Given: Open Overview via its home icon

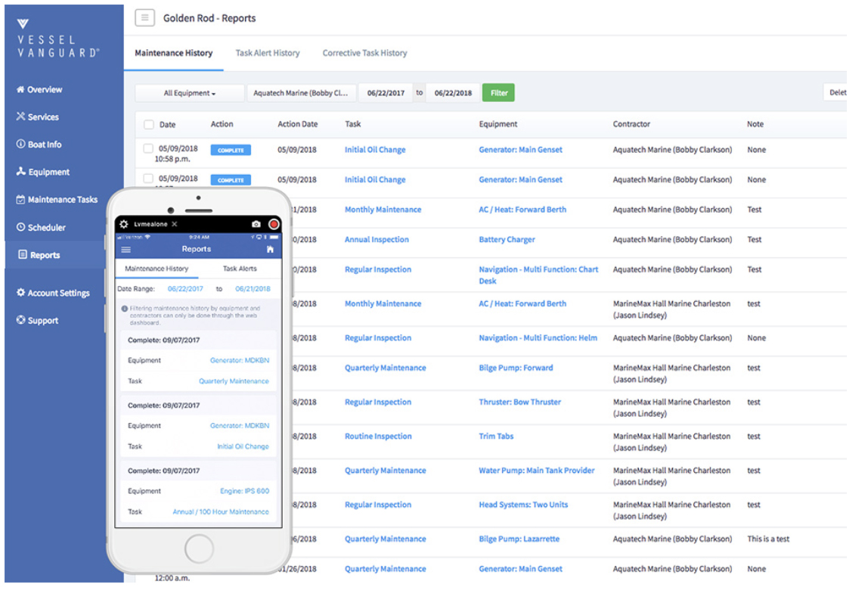Looking at the screenshot, I should click(20, 90).
